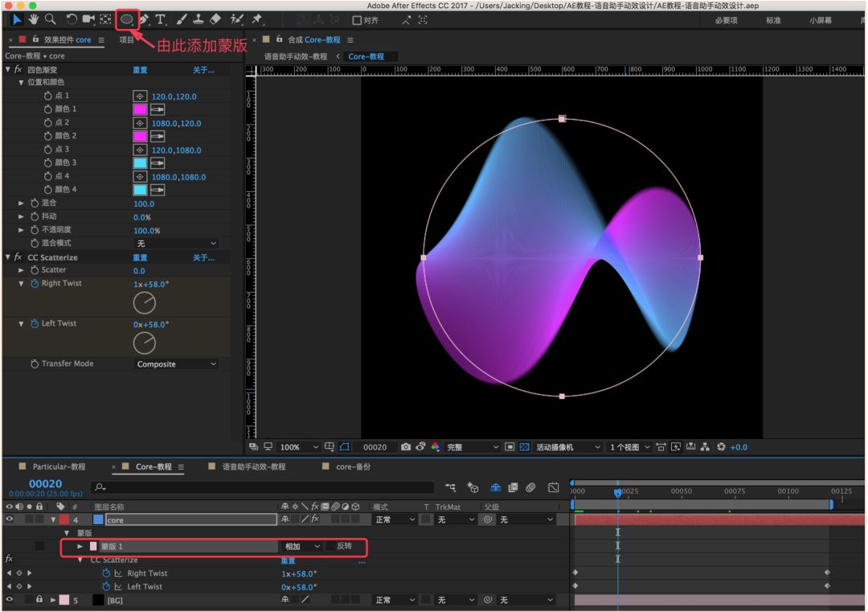Toggle mask and shape path visibility icon
The image size is (868, 612).
[344, 447]
